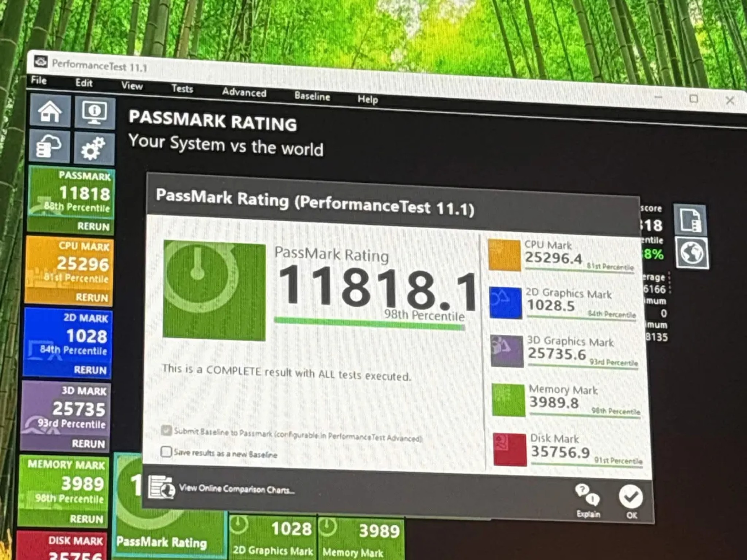The image size is (747, 560).
Task: Click the Disk Mark 35756.9 value
Action: tap(560, 452)
